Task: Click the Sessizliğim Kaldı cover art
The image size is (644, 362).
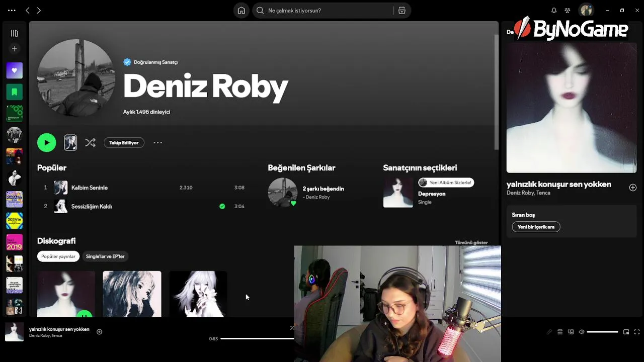Action: coord(61,206)
